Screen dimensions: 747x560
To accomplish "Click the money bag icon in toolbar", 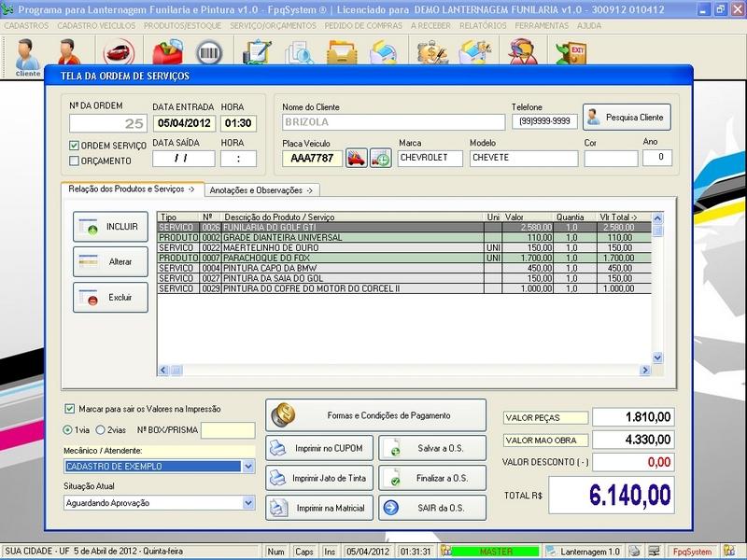I will click(431, 52).
